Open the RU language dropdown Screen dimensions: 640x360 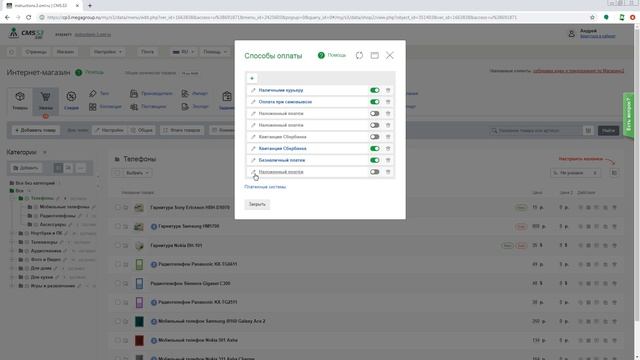pyautogui.click(x=183, y=52)
